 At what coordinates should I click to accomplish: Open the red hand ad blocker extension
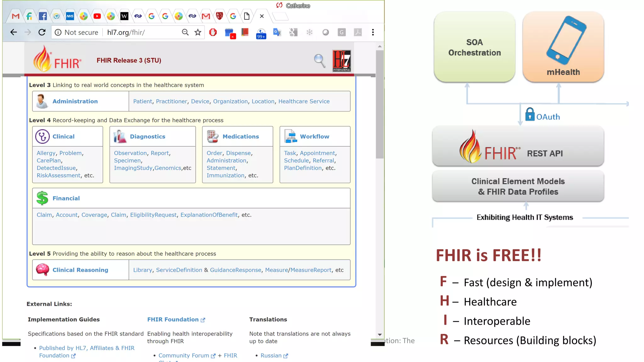click(213, 32)
